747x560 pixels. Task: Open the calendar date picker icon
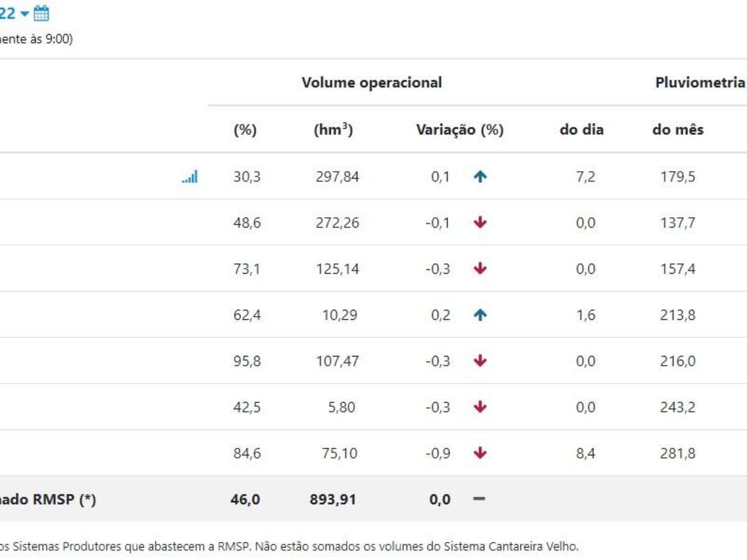41,13
